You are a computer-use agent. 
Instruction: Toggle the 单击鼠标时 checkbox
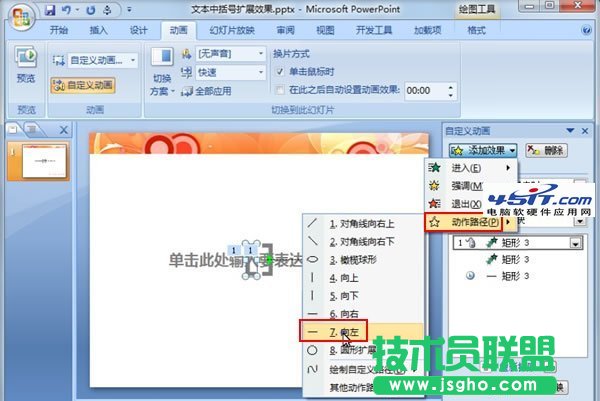point(280,72)
